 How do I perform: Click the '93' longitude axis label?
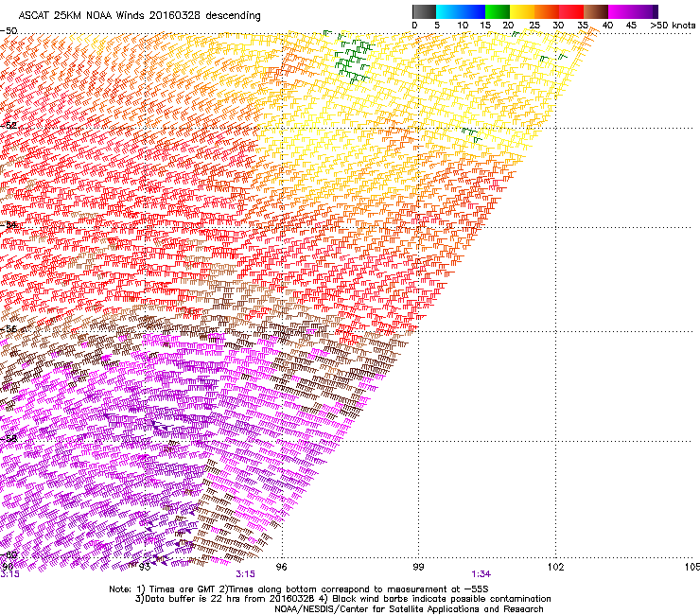144,567
